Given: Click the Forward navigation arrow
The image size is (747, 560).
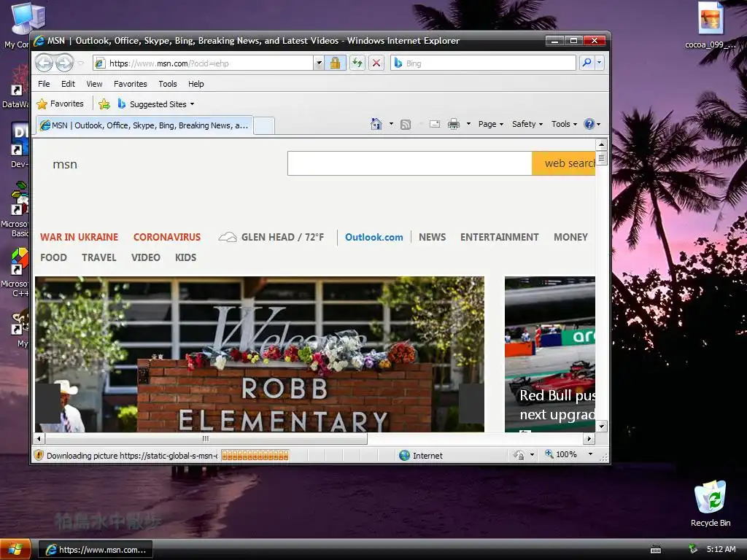Looking at the screenshot, I should [x=64, y=63].
